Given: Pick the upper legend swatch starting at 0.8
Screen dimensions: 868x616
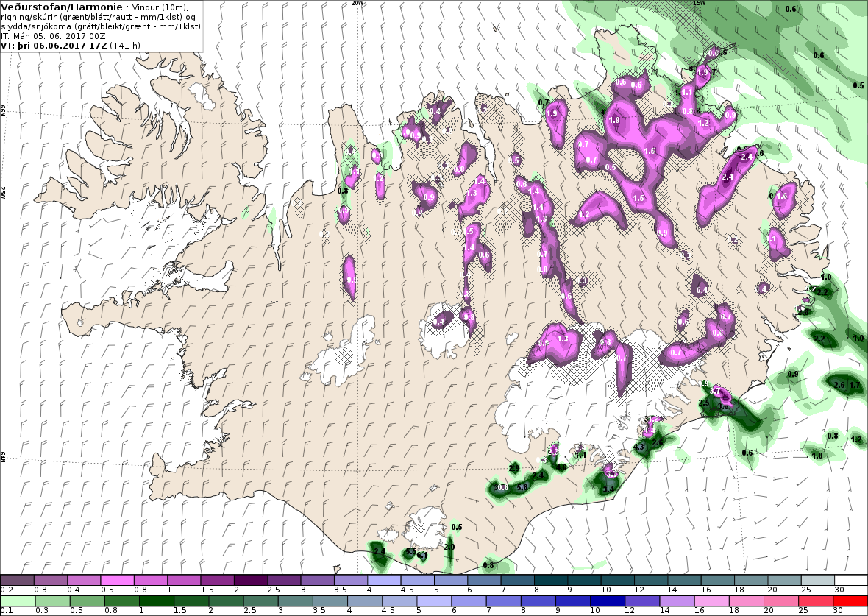Looking at the screenshot, I should tap(151, 581).
